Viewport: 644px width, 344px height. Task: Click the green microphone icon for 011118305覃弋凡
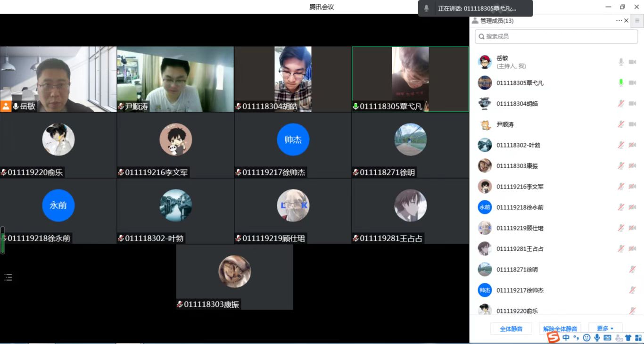point(621,83)
